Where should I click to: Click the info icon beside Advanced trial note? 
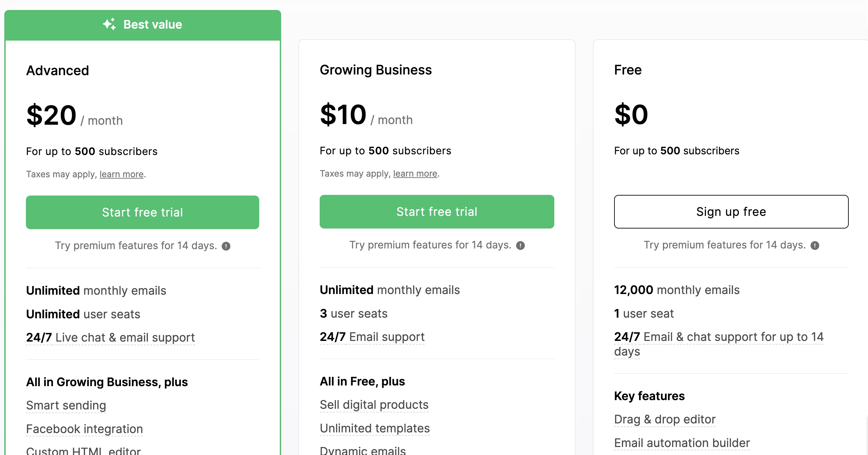click(226, 246)
